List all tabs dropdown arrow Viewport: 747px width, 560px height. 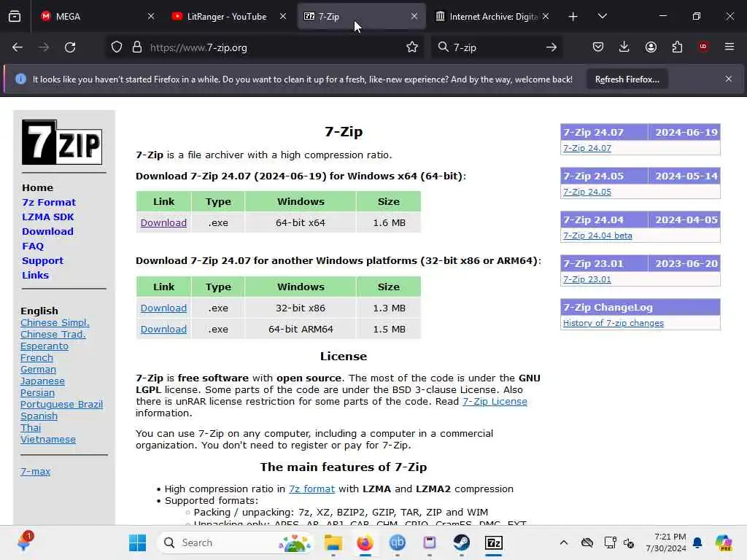(x=602, y=16)
